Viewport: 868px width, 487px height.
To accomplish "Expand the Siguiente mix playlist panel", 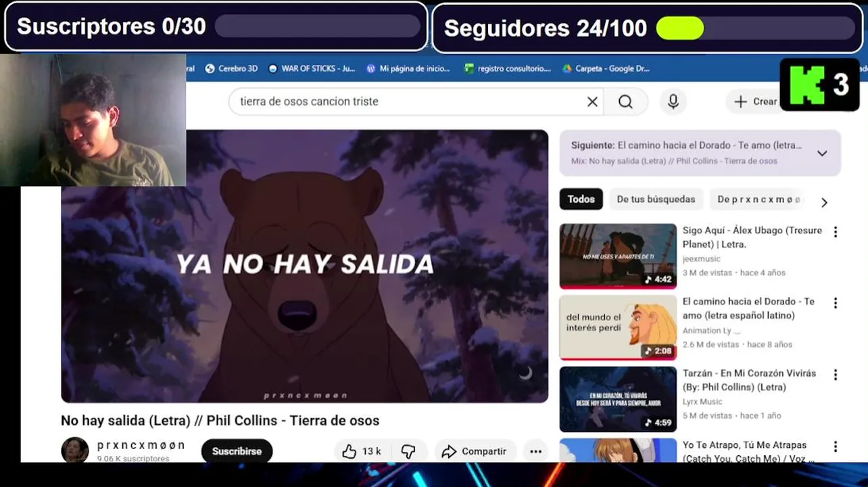I will pyautogui.click(x=822, y=153).
